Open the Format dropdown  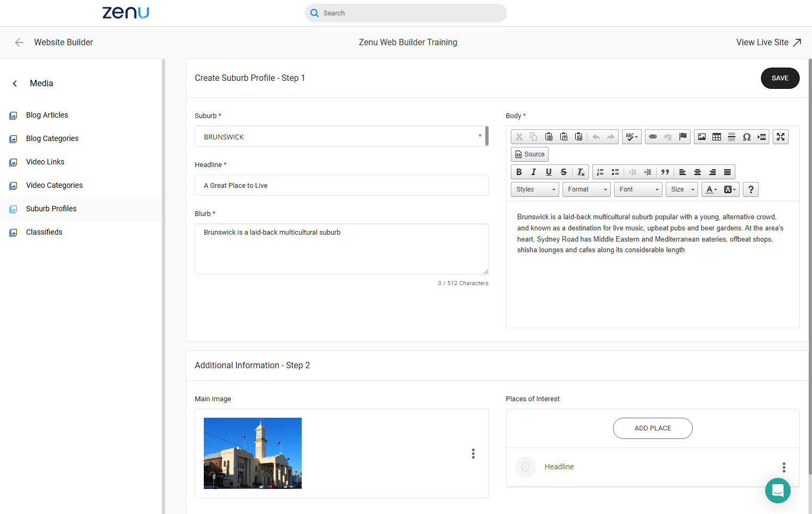586,189
